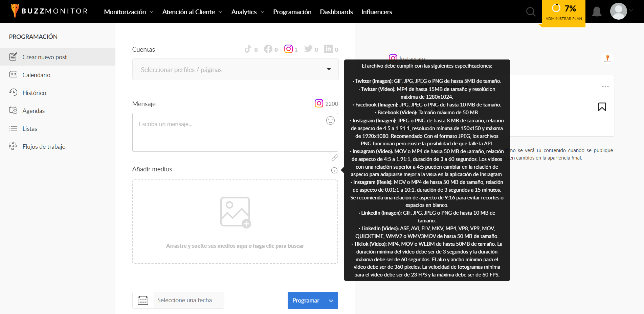Select the Facebook account icon
Viewport: 644px width, 314px height.
coord(268,49)
